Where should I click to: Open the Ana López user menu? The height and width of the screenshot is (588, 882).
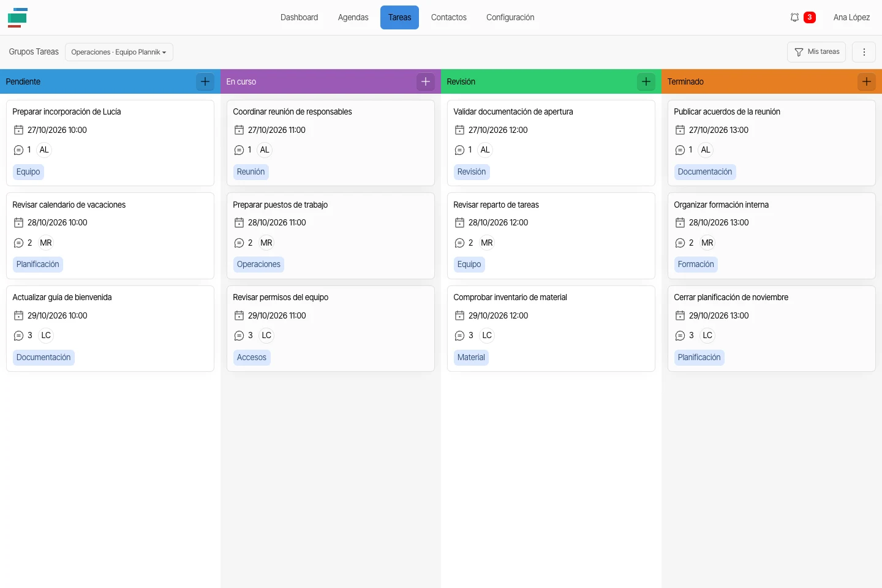click(851, 18)
